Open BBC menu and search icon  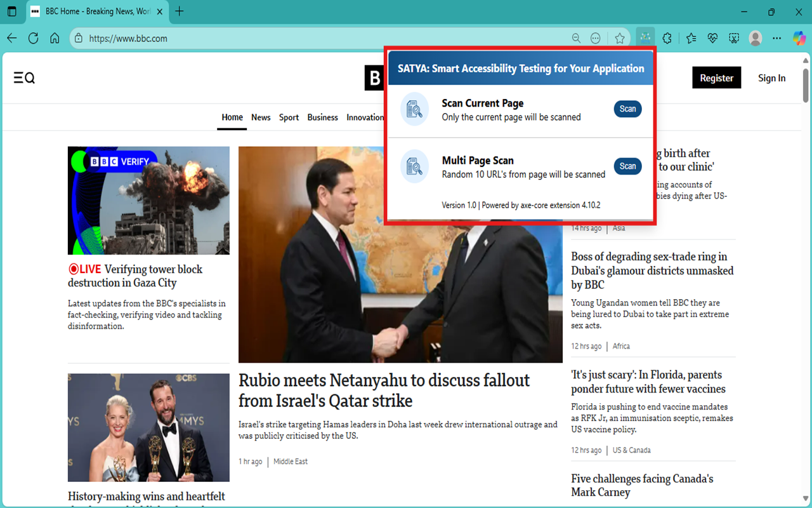(x=24, y=78)
